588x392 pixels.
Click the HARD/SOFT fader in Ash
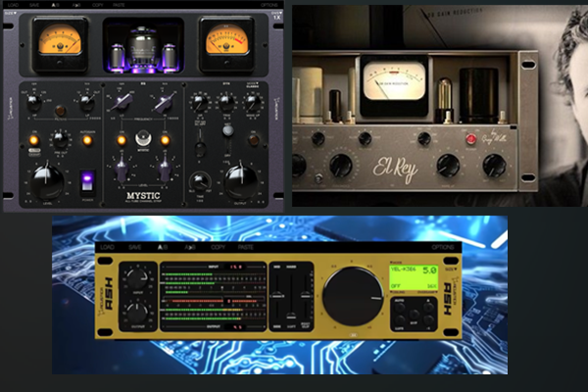(291, 296)
